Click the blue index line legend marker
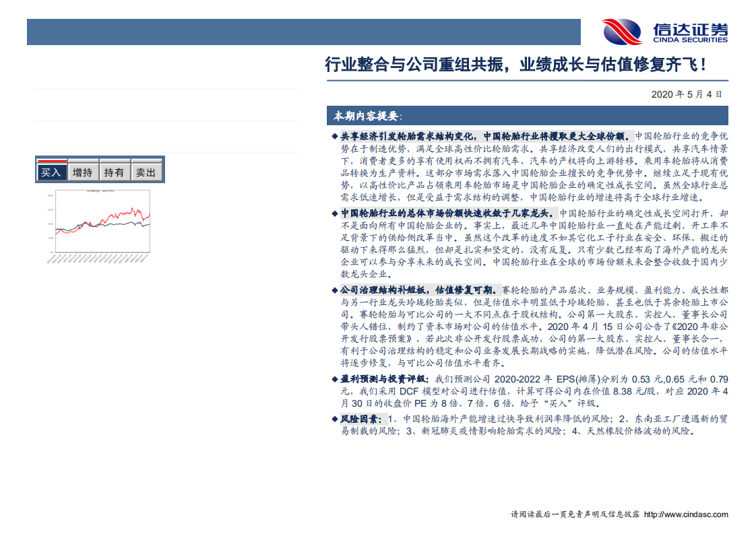The image size is (756, 534). tap(104, 191)
